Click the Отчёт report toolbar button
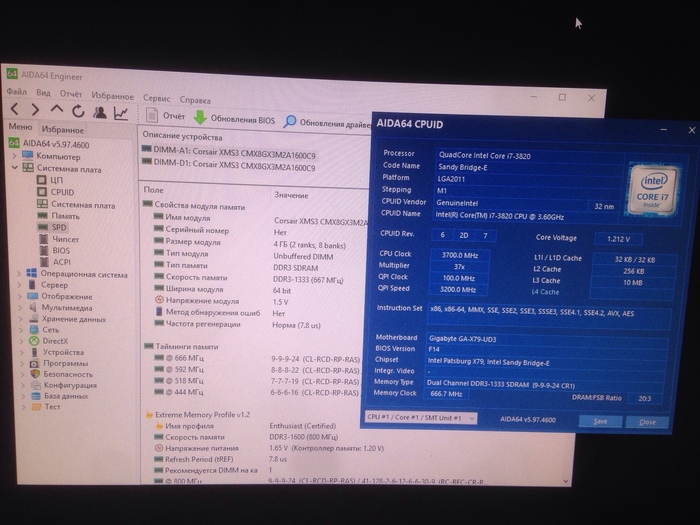 164,116
